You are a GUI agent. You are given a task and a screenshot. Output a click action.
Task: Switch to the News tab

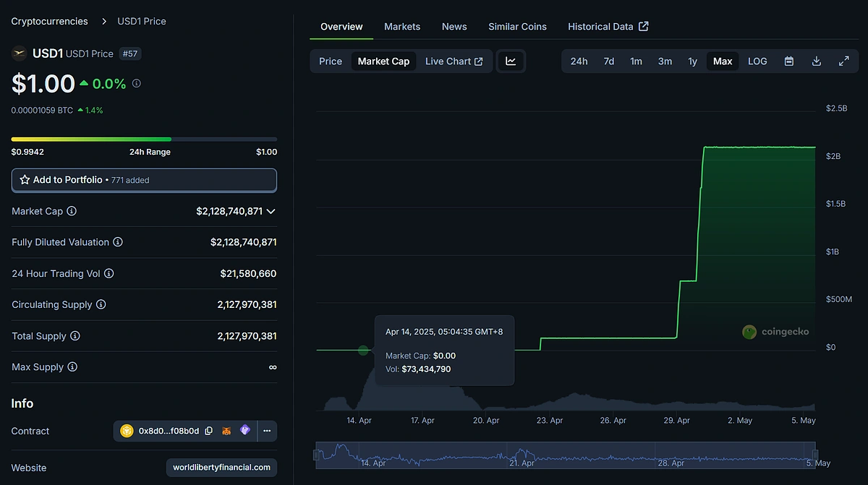tap(454, 27)
